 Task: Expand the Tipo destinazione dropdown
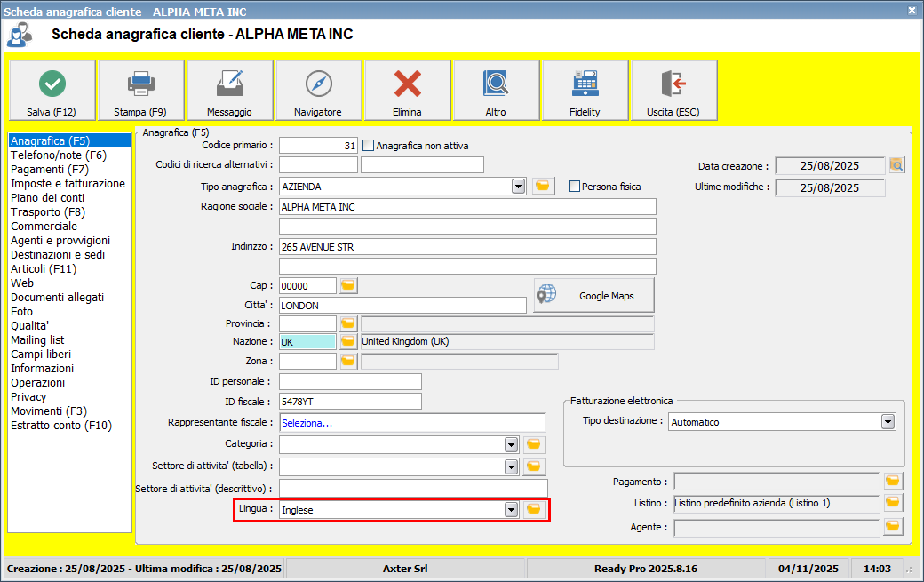(x=888, y=422)
